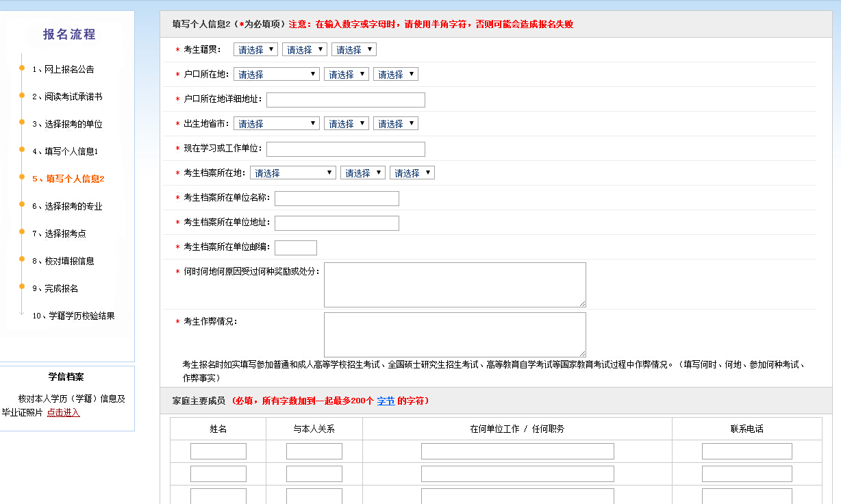Viewport: 841px width, 504px height.
Task: Click the 何种奖励或处分 text area
Action: (454, 284)
